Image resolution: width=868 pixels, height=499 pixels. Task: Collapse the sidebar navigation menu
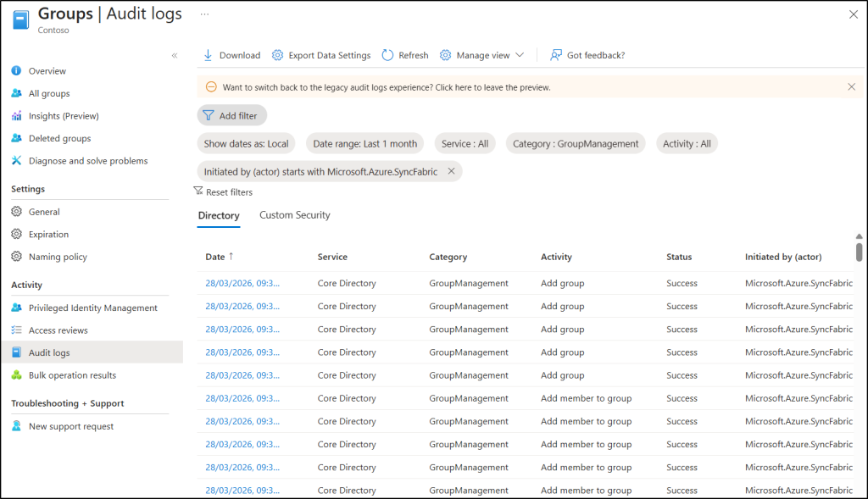(175, 55)
